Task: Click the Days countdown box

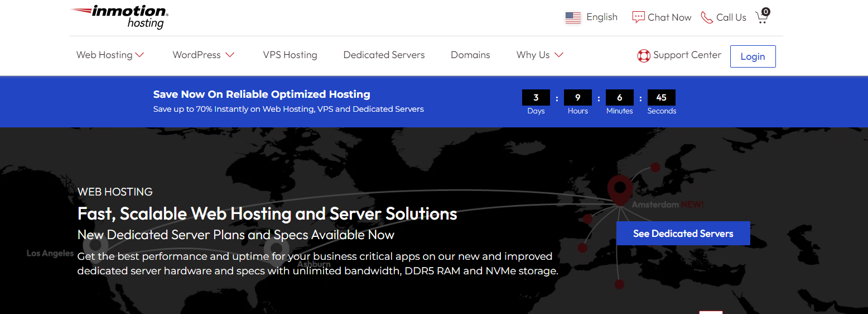Action: click(x=536, y=97)
